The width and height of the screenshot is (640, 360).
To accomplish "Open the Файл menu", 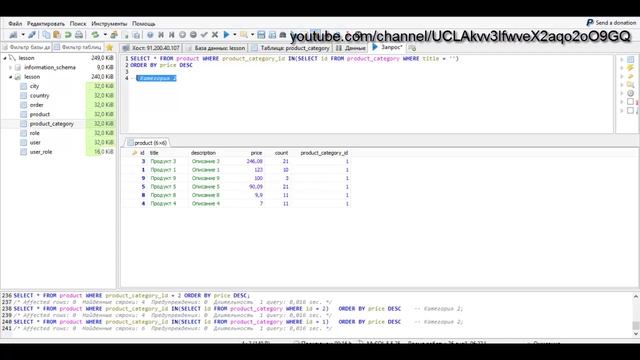I will click(15, 24).
